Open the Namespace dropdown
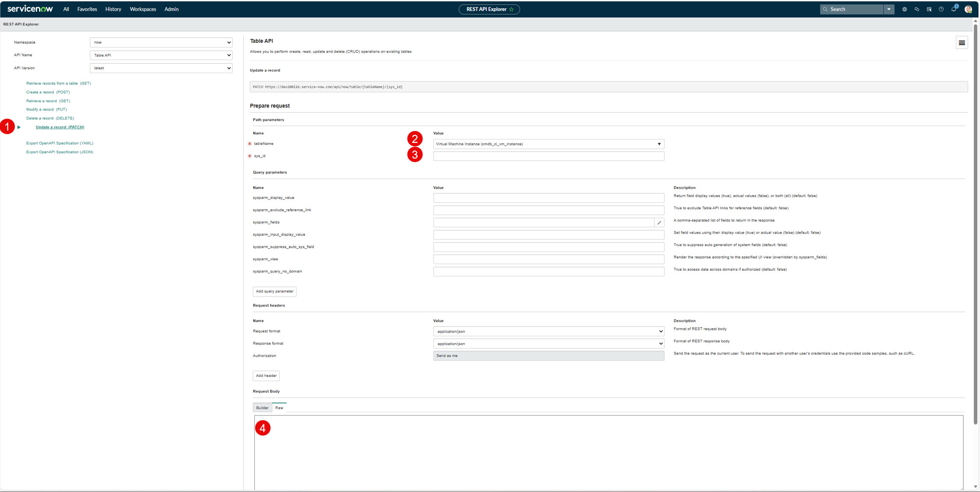Image resolution: width=980 pixels, height=492 pixels. [x=161, y=42]
